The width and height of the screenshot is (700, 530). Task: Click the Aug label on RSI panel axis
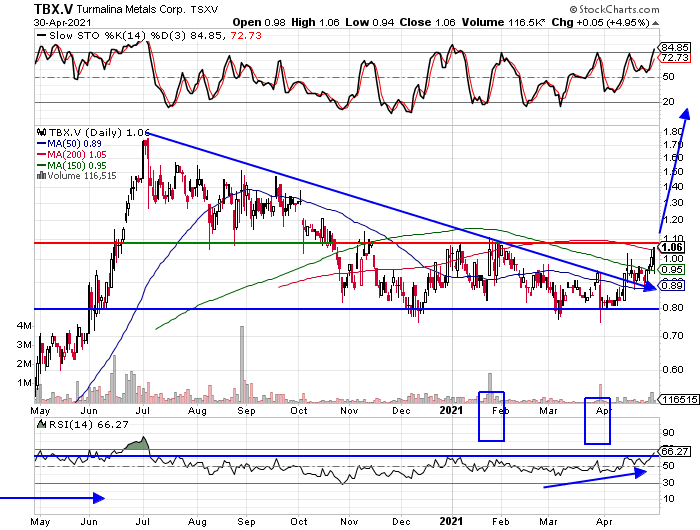197,522
